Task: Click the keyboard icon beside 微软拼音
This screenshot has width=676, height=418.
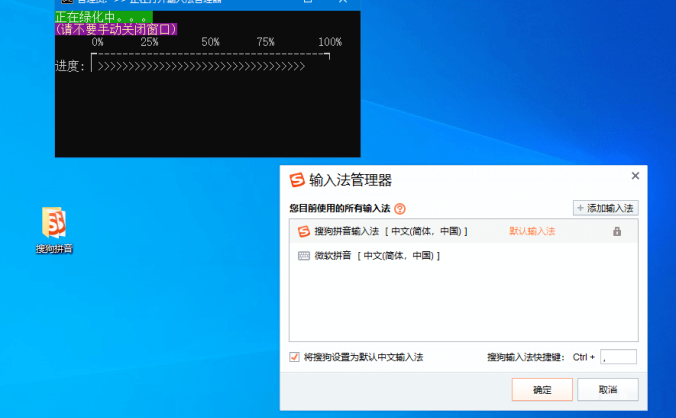Action: click(x=304, y=256)
